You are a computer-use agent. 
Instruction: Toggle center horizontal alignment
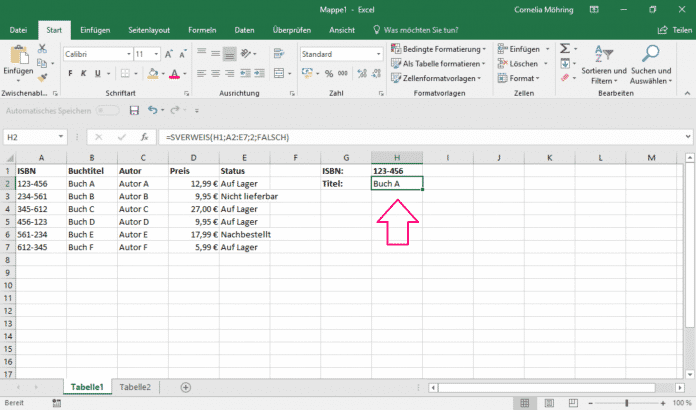click(x=216, y=73)
